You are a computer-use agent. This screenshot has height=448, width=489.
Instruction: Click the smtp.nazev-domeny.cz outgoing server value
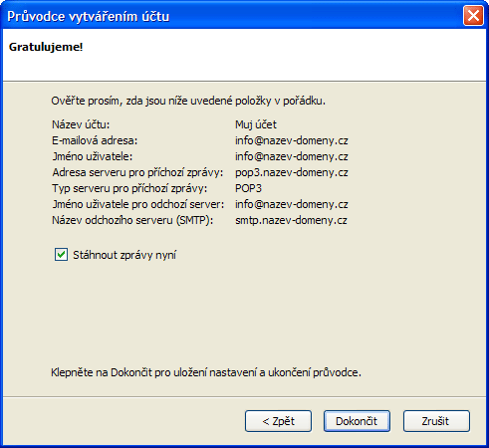tap(291, 220)
